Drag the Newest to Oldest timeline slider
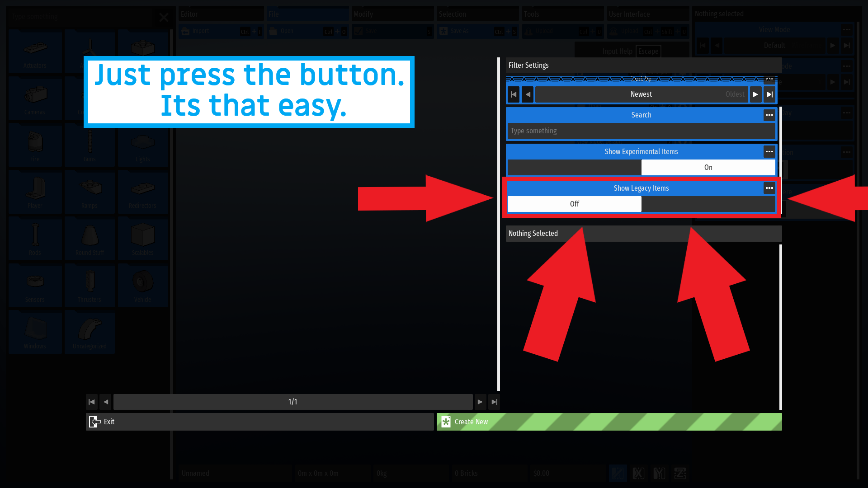 (x=641, y=94)
